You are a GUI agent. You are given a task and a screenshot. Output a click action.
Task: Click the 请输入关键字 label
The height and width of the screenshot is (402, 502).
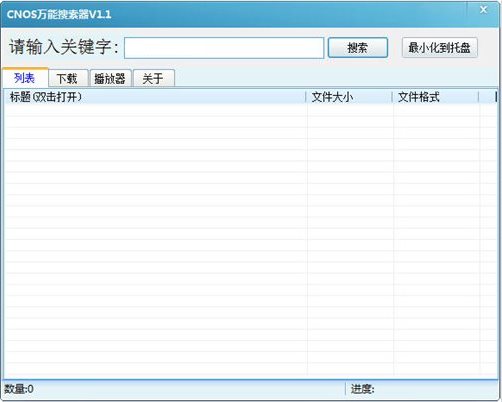[63, 47]
